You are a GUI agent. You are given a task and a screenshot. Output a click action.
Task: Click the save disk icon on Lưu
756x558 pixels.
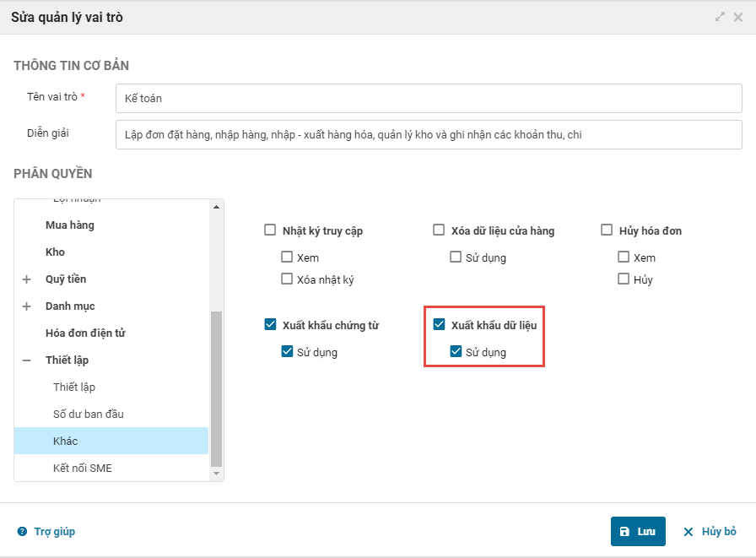(x=624, y=532)
